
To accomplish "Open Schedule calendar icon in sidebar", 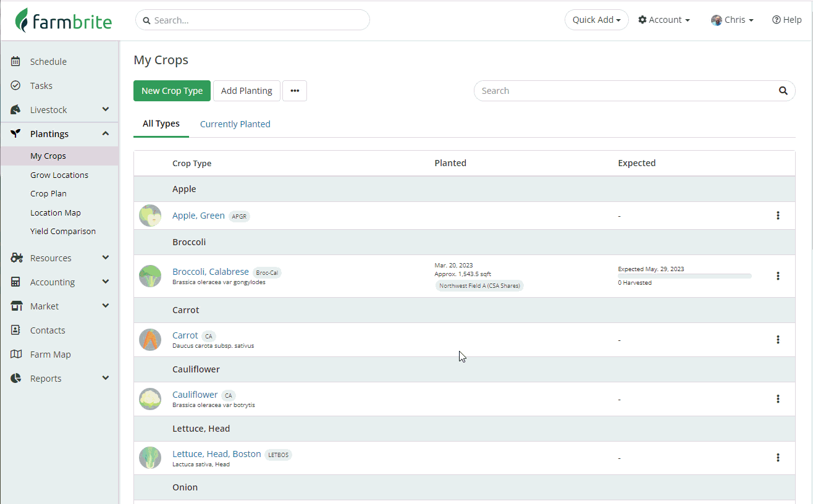I will point(16,61).
